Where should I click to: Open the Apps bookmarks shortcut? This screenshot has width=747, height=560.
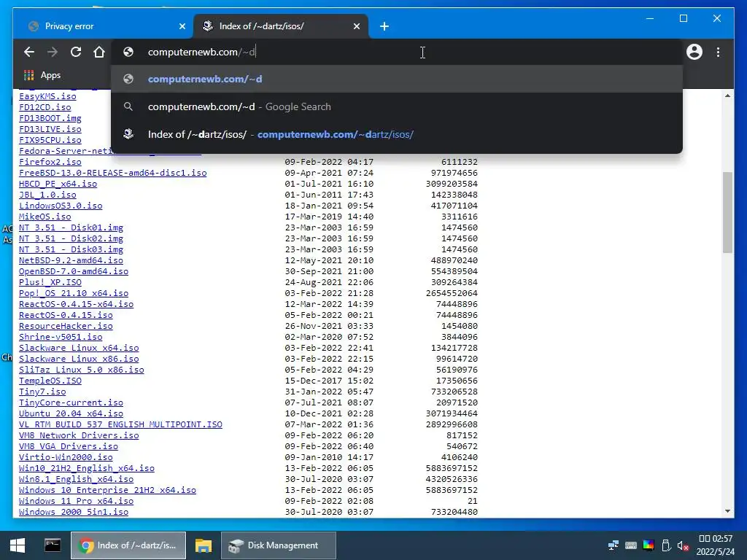pyautogui.click(x=42, y=75)
